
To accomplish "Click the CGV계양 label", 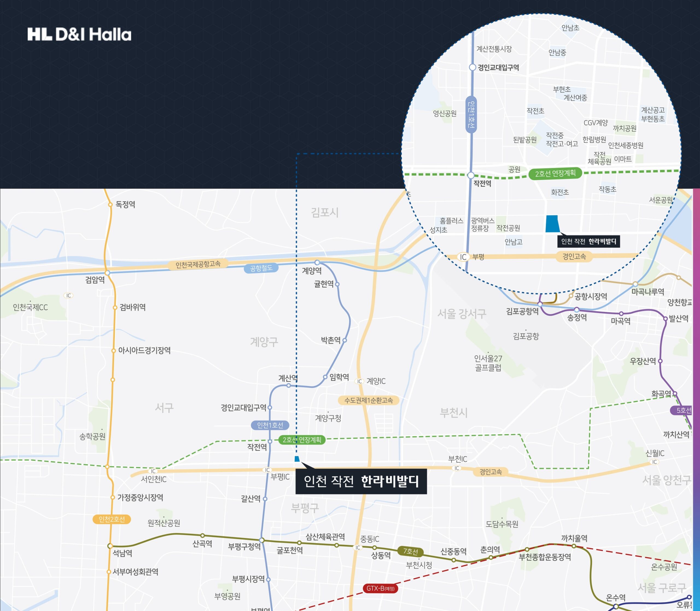I will 596,123.
